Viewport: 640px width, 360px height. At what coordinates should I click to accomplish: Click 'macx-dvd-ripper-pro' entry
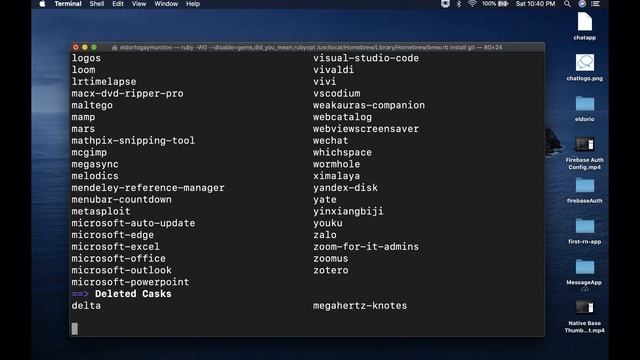(127, 93)
